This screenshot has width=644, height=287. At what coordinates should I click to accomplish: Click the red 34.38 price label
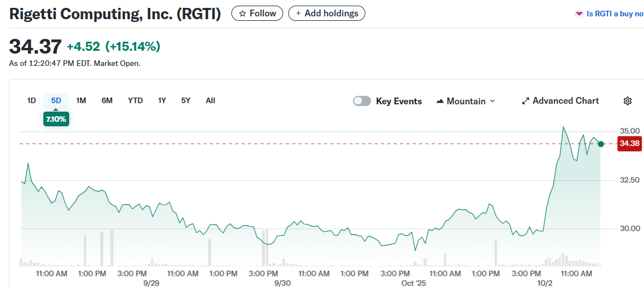point(629,144)
